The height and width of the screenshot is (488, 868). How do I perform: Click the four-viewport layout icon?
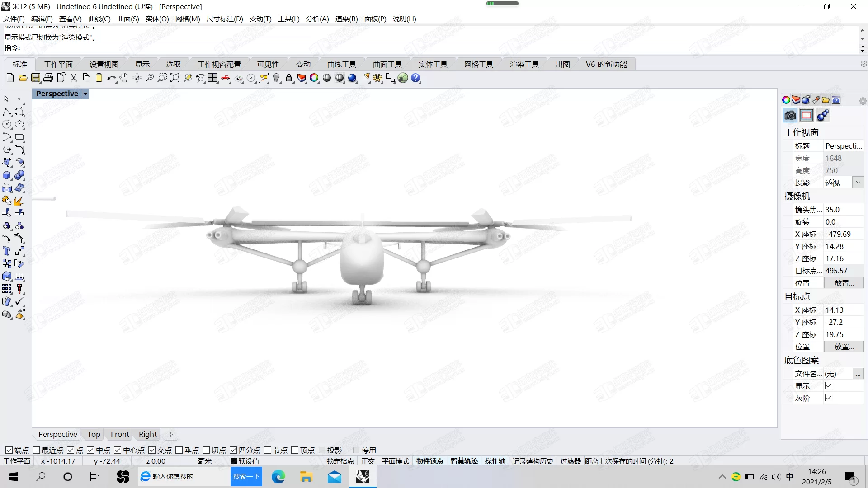pyautogui.click(x=213, y=78)
